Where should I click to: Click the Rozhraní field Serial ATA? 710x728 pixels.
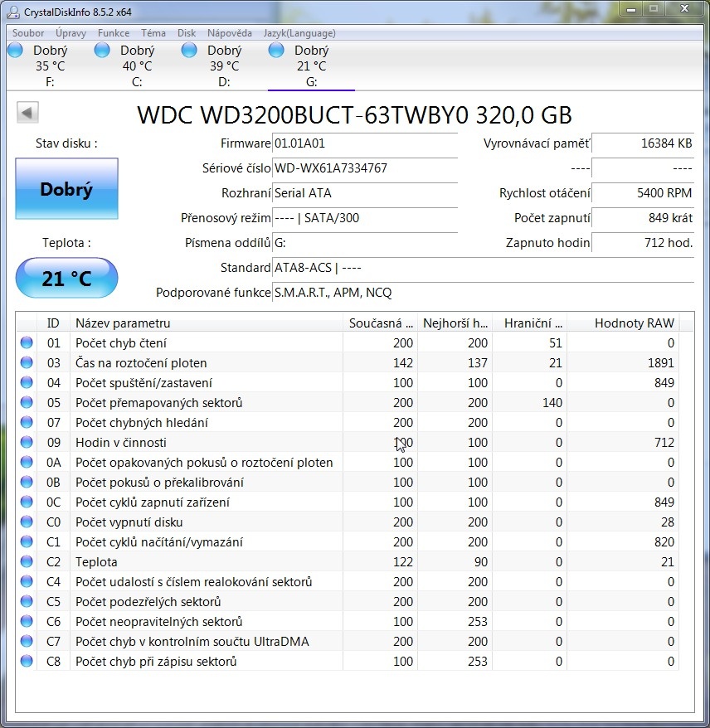click(365, 193)
